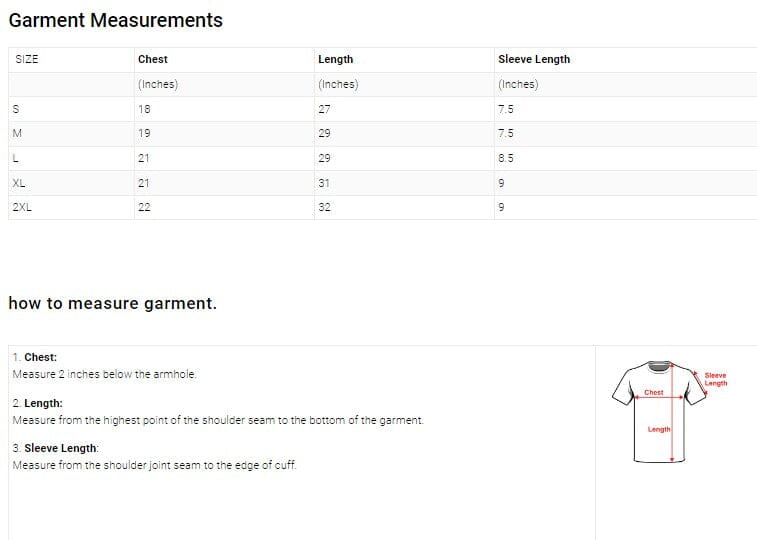Click the Chest column header in table
757x540 pixels.
click(153, 59)
